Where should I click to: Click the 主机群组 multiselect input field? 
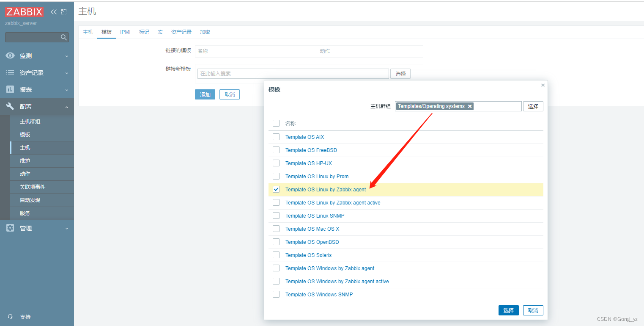[458, 106]
